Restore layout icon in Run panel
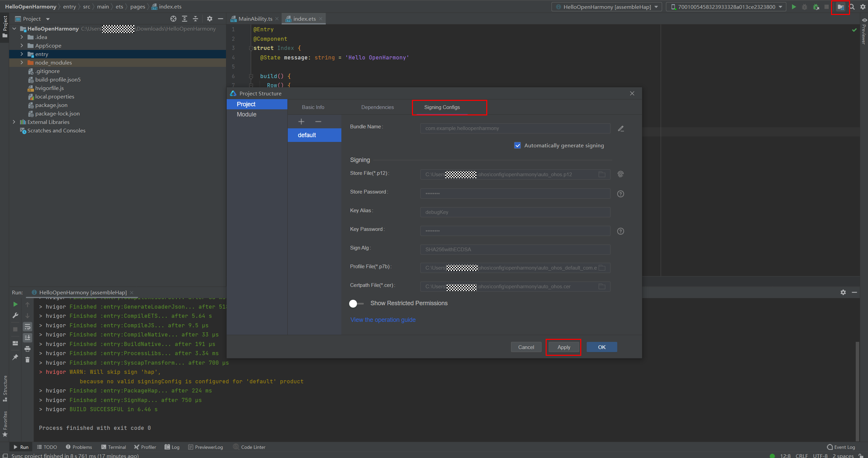 click(x=15, y=343)
